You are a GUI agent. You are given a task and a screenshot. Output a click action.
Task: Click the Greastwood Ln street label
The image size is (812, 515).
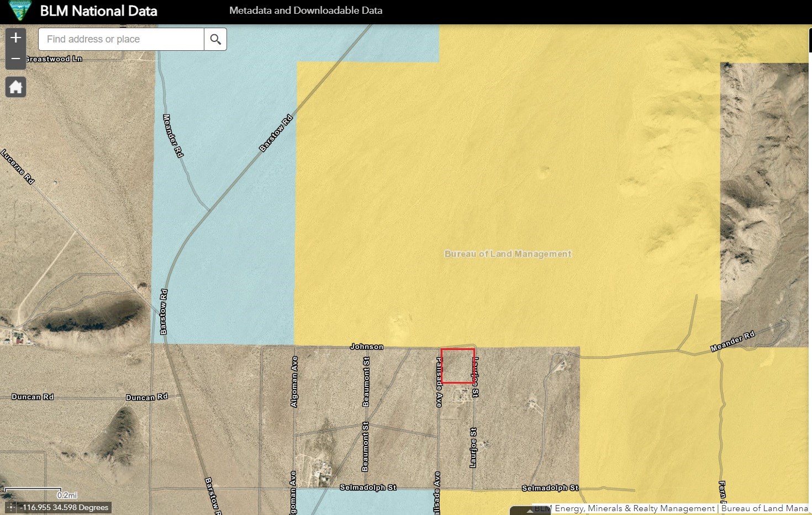[54, 59]
